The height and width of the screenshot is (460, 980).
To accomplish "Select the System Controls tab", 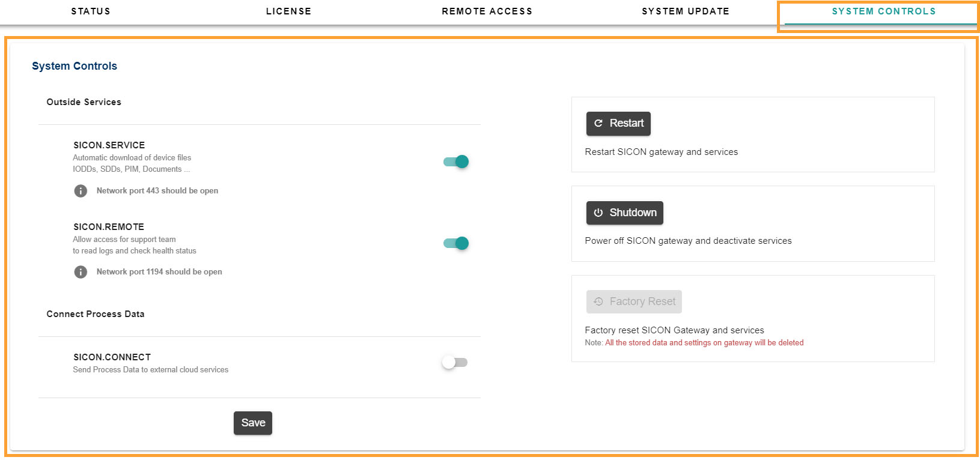I will [x=883, y=11].
